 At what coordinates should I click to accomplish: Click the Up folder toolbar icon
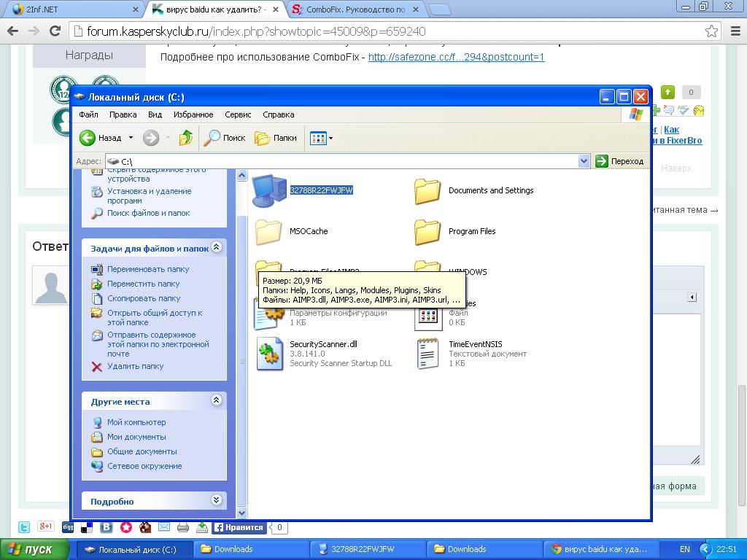click(186, 138)
